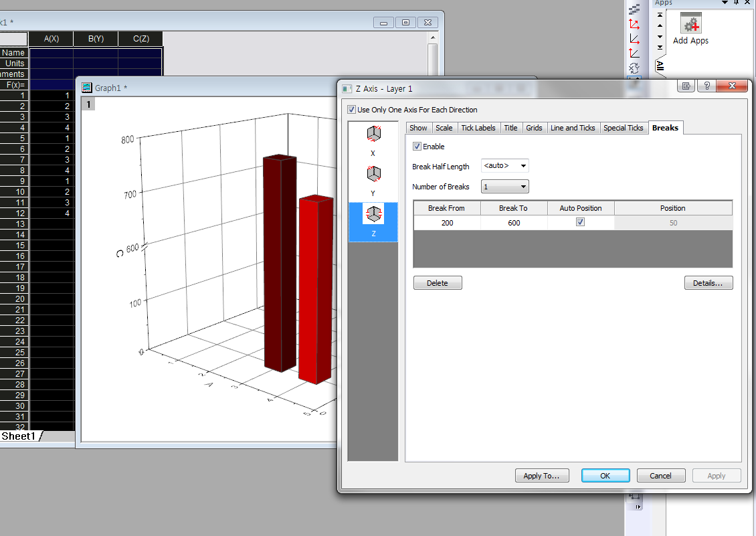Select the All tab in Apps panel
Viewport: 756px width, 536px height.
[660, 66]
